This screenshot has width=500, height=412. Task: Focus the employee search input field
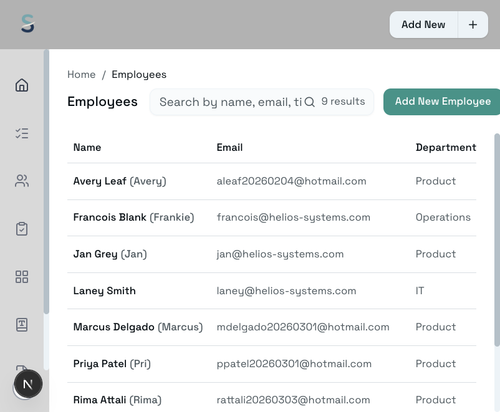(x=230, y=102)
